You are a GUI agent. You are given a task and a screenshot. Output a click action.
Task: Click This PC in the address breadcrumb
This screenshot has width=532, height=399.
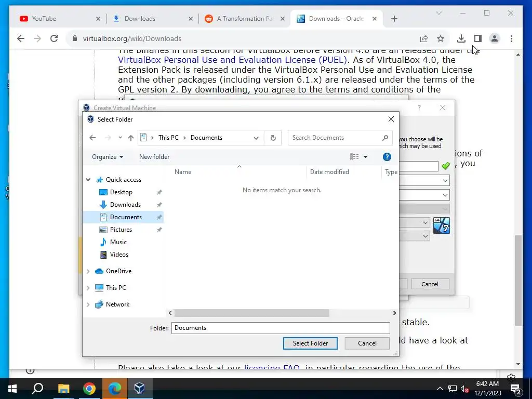pos(168,138)
